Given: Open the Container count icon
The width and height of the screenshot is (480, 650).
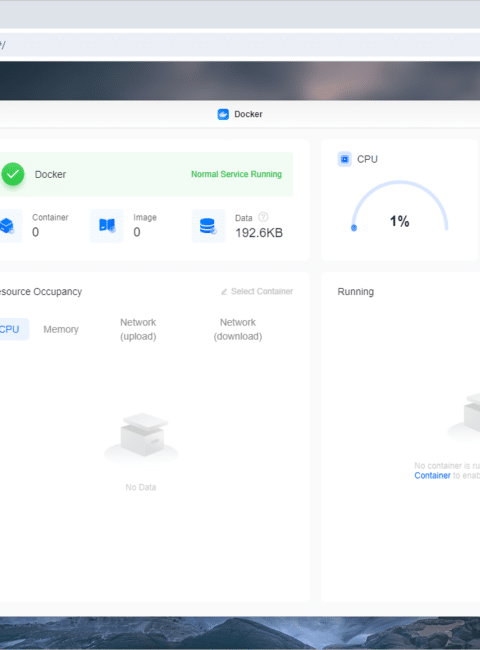Looking at the screenshot, I should pyautogui.click(x=7, y=226).
